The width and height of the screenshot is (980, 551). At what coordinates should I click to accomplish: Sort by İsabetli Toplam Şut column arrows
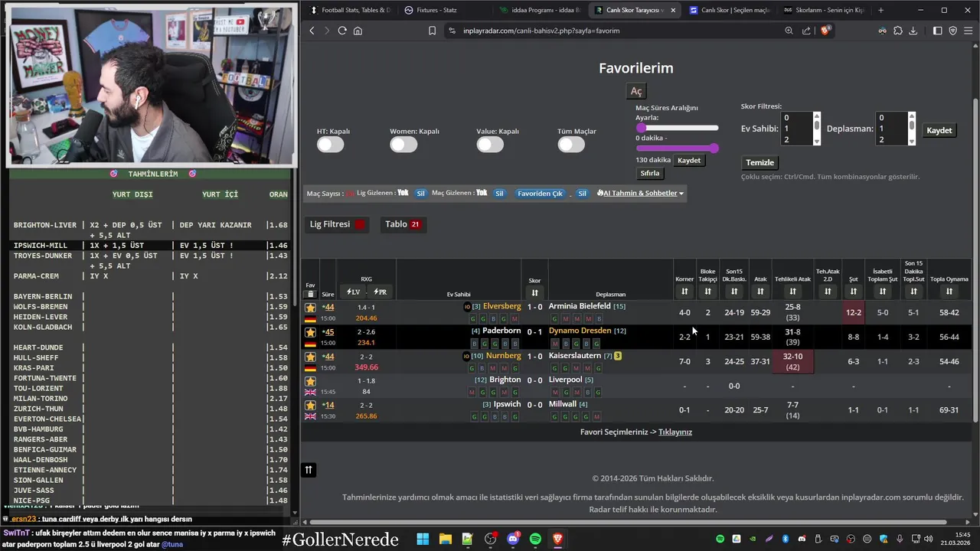883,292
